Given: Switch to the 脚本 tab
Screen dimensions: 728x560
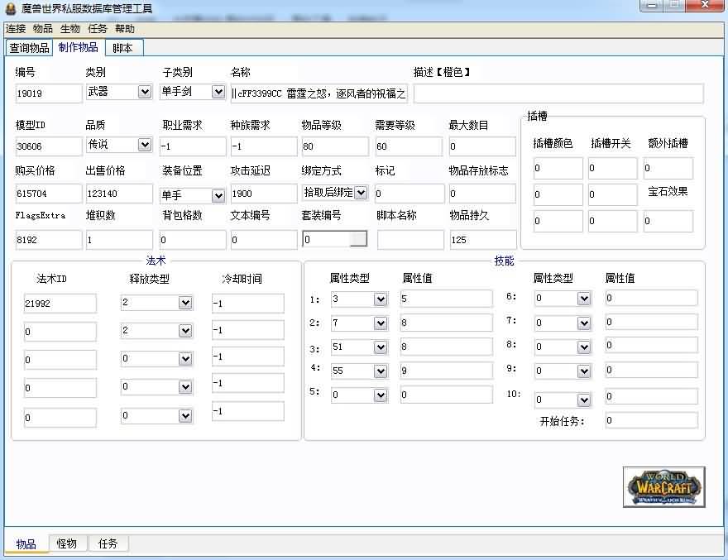Looking at the screenshot, I should [122, 48].
